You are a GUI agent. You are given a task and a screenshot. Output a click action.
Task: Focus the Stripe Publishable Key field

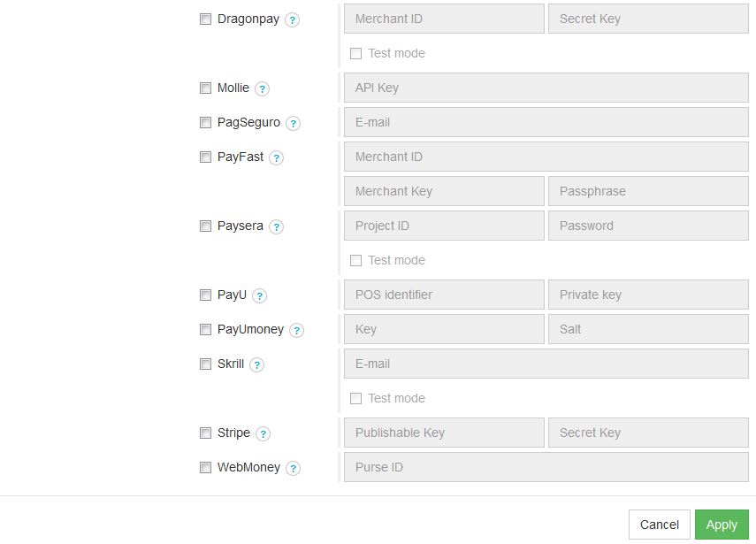(444, 433)
